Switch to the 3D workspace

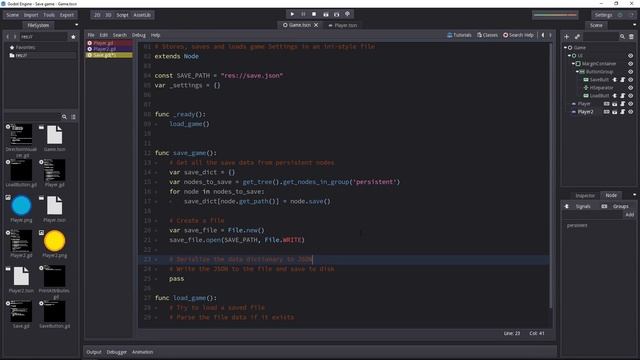108,15
